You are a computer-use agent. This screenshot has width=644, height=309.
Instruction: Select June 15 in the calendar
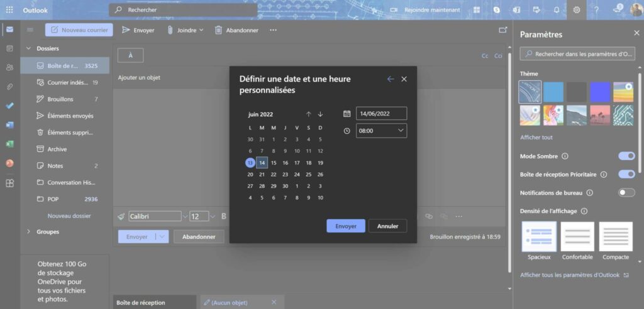tap(274, 163)
